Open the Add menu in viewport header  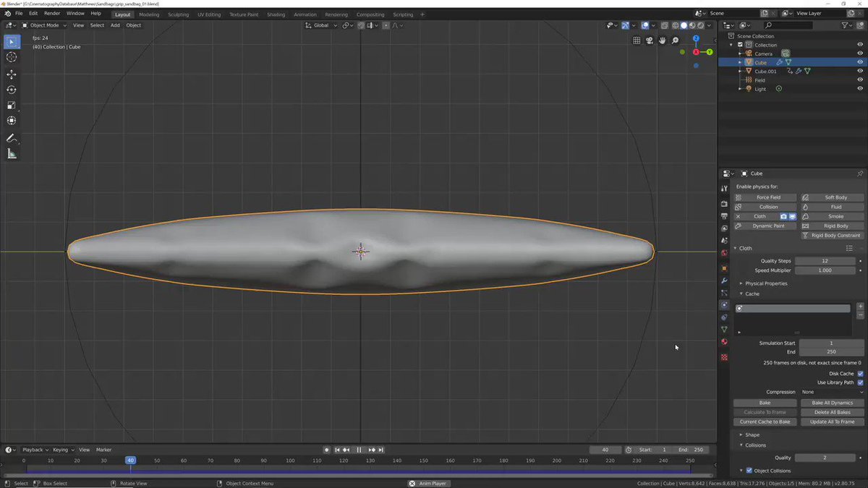pyautogui.click(x=115, y=25)
